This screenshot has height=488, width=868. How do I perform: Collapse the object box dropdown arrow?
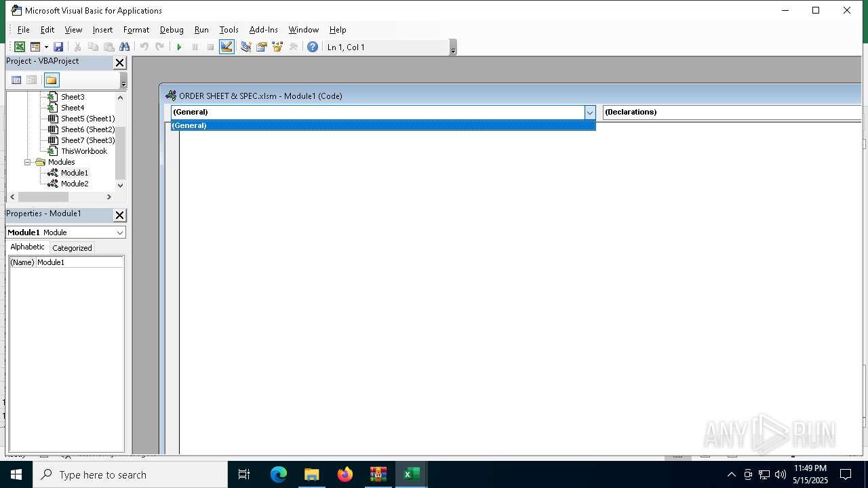(x=589, y=113)
